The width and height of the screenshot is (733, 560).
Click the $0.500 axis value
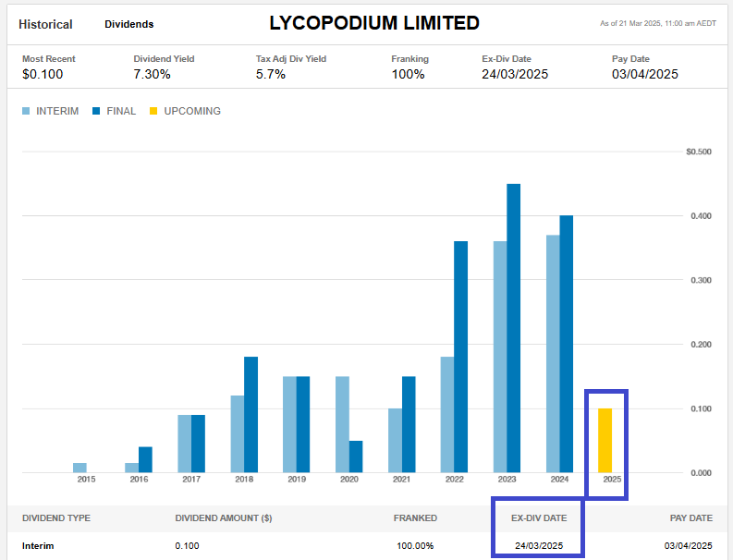[x=699, y=152]
